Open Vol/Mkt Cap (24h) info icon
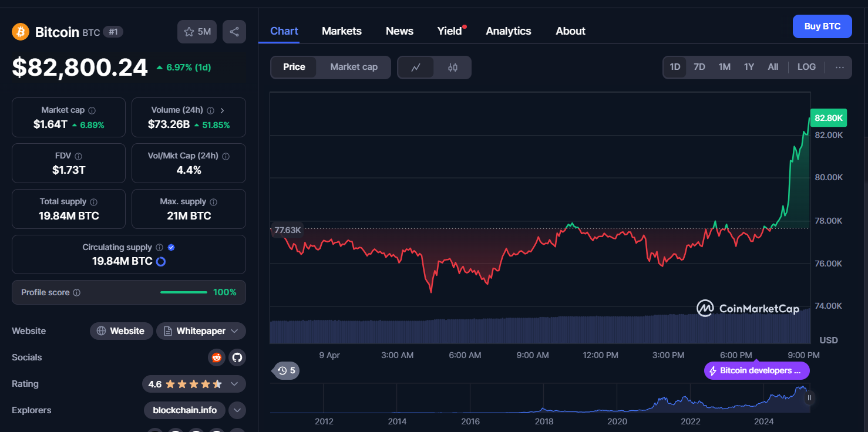 click(x=226, y=156)
